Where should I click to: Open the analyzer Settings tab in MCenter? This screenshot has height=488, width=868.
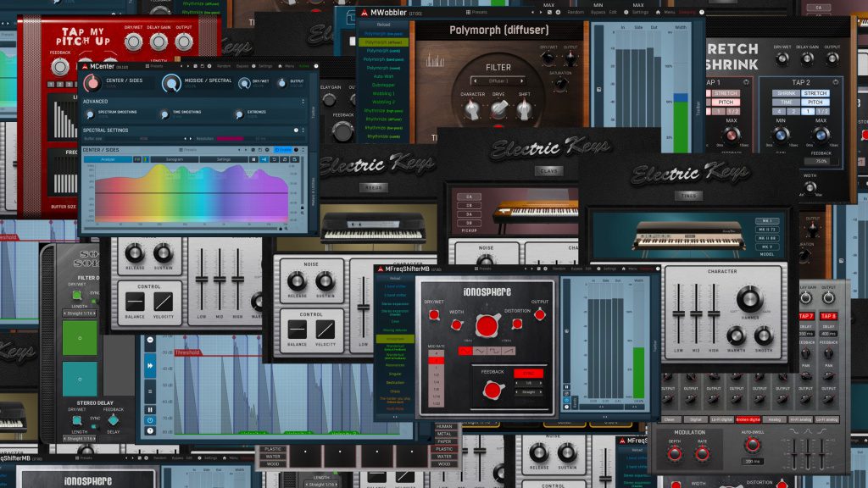tap(224, 159)
